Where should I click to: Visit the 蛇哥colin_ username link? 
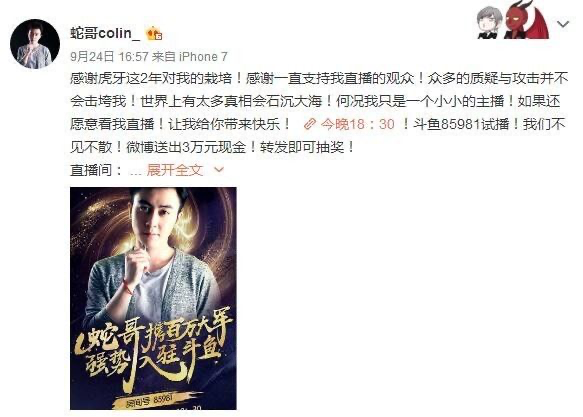105,33
